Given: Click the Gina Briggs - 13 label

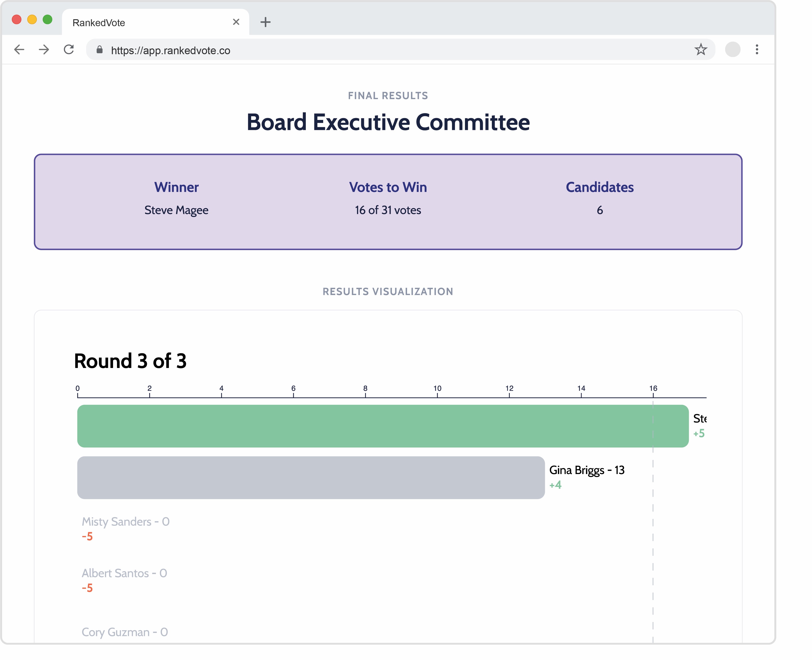Looking at the screenshot, I should pos(586,470).
